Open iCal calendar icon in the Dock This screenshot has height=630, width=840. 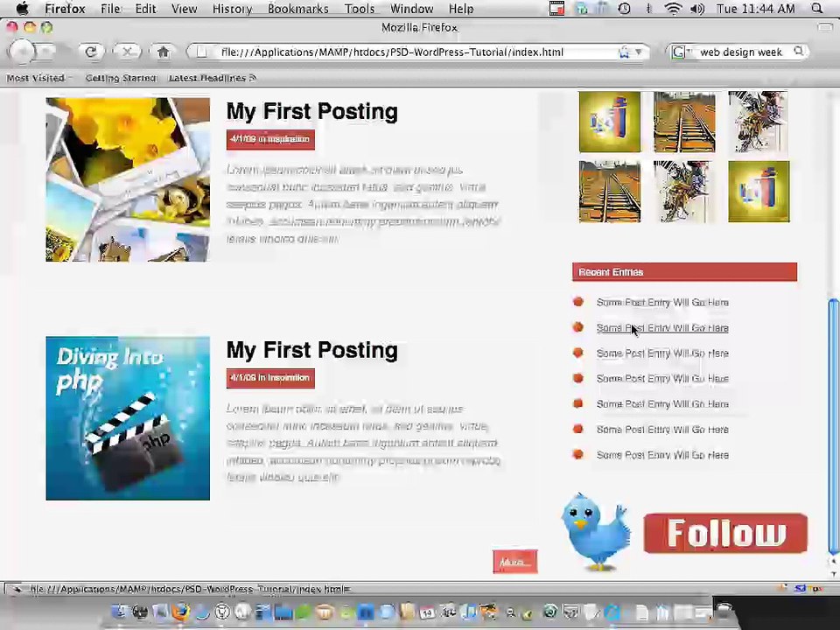(428, 612)
